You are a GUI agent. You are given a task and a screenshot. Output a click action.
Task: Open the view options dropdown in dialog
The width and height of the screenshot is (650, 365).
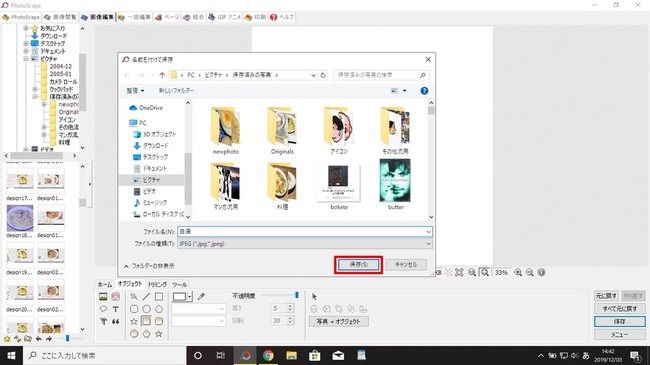[405, 90]
